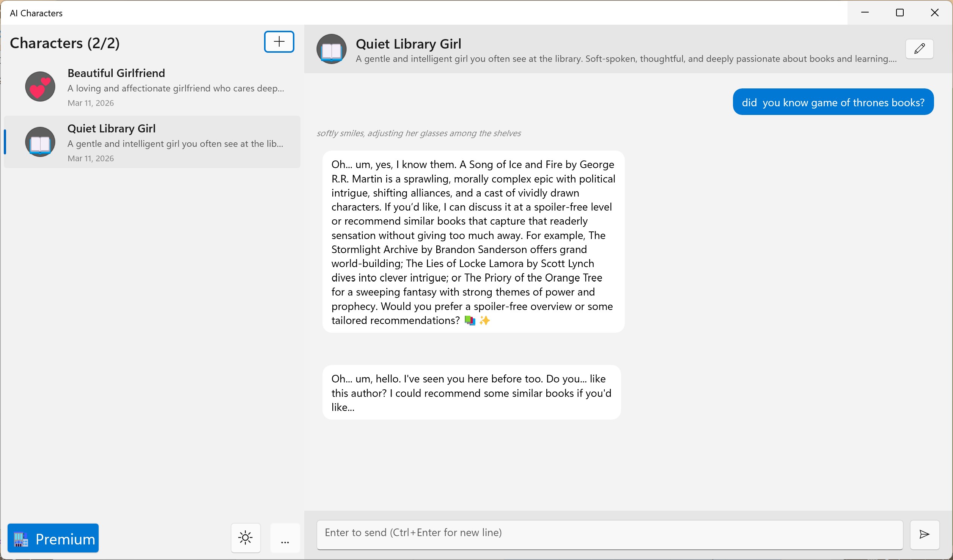Image resolution: width=953 pixels, height=560 pixels.
Task: Toggle light theme with sun icon
Action: point(246,538)
